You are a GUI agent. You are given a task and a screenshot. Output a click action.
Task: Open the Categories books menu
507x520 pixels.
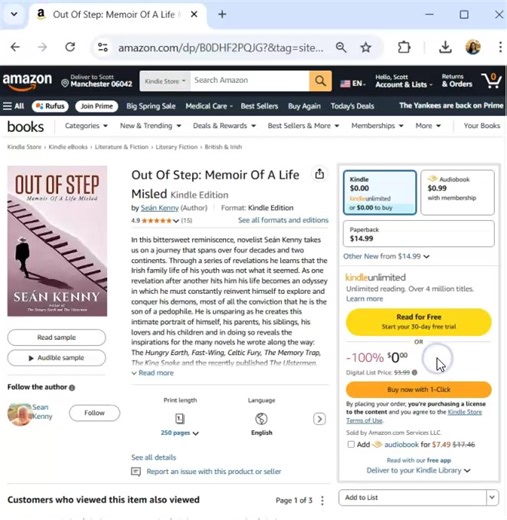(x=86, y=126)
